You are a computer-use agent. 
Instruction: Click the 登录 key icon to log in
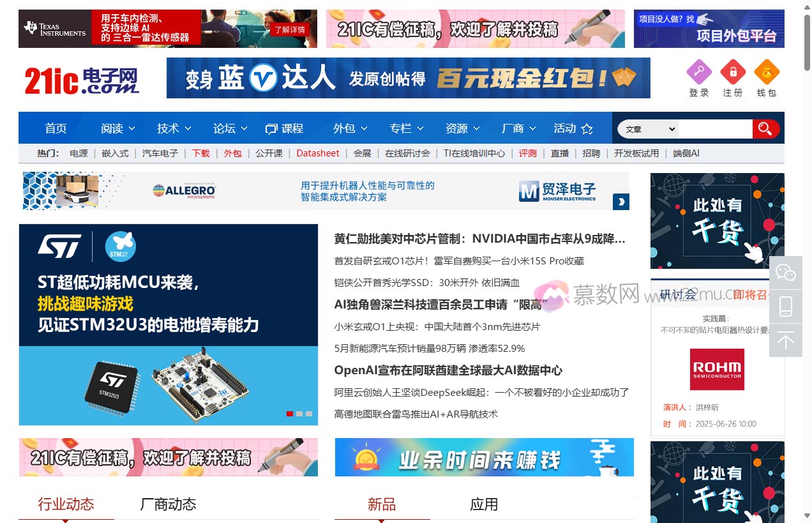698,72
